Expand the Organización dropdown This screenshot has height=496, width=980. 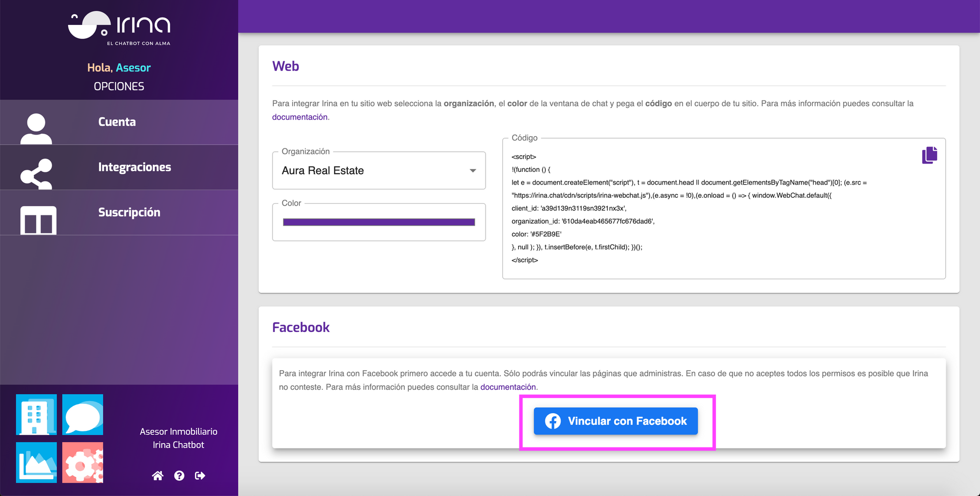click(x=379, y=170)
